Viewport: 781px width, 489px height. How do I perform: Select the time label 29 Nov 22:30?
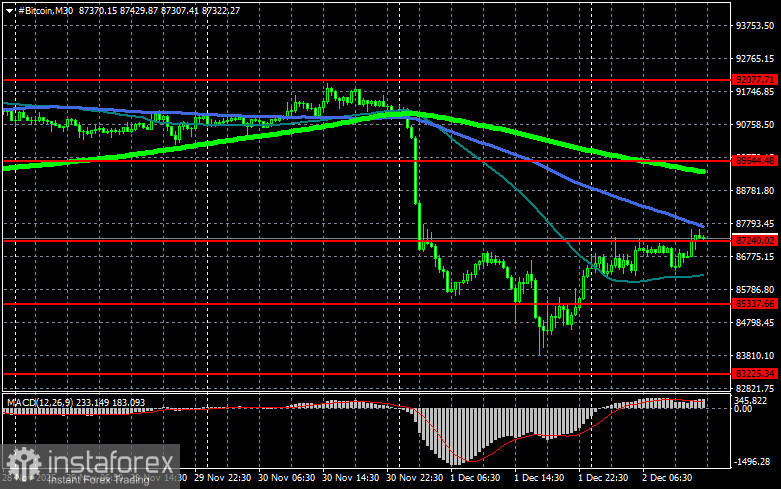(x=223, y=478)
